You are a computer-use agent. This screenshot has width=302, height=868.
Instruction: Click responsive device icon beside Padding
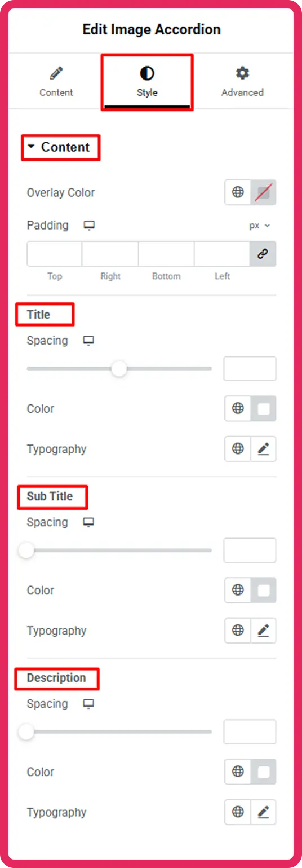[89, 226]
